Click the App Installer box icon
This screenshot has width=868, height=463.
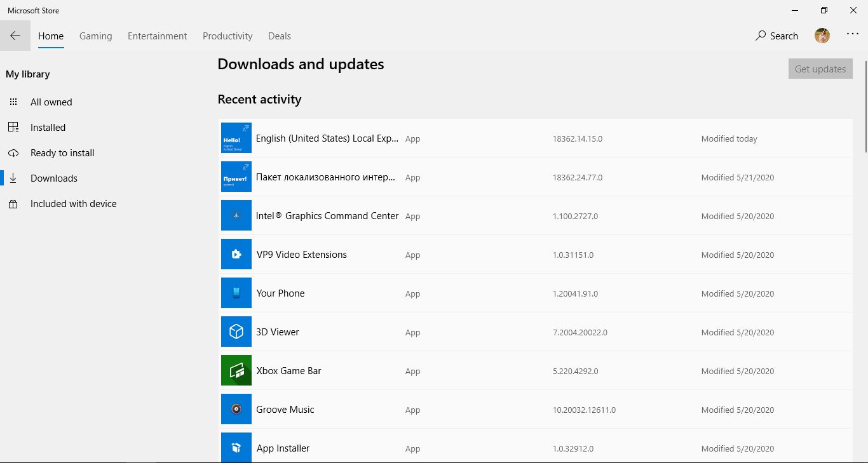[x=236, y=448]
